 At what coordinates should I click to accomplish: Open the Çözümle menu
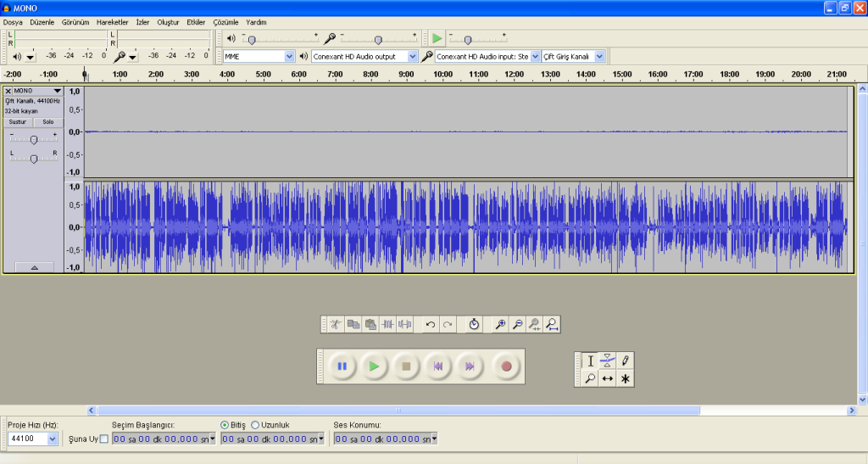coord(225,22)
